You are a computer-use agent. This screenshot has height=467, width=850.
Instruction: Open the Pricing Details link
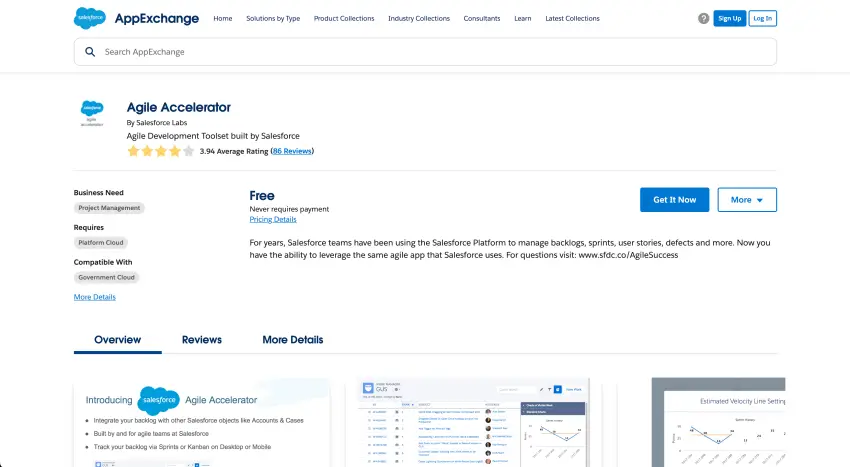click(273, 219)
